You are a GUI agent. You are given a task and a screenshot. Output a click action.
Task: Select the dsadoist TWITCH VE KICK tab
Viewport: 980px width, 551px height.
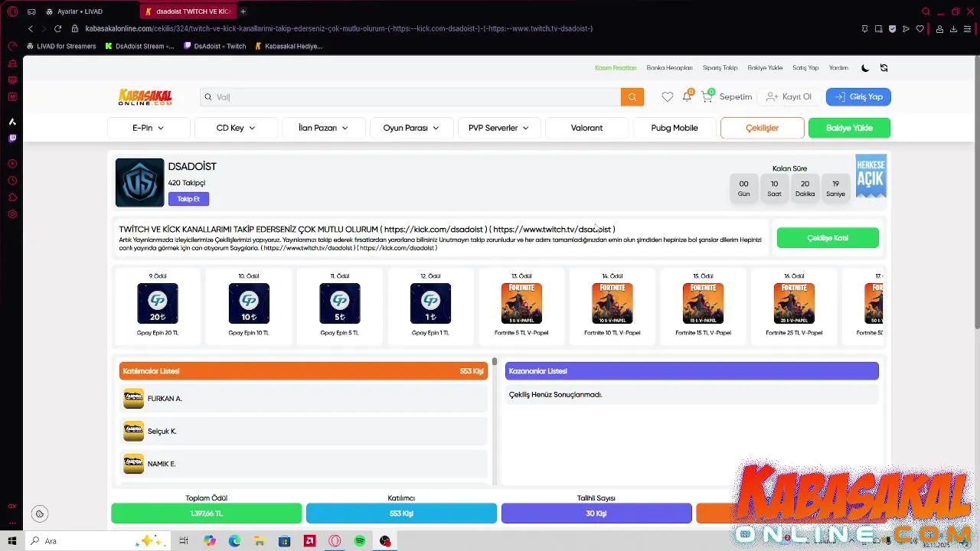[188, 11]
